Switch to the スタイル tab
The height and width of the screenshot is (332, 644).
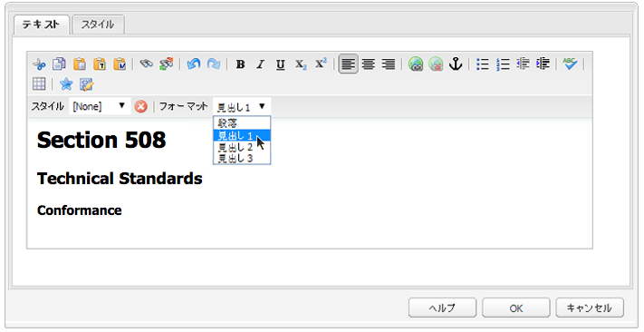tap(98, 24)
